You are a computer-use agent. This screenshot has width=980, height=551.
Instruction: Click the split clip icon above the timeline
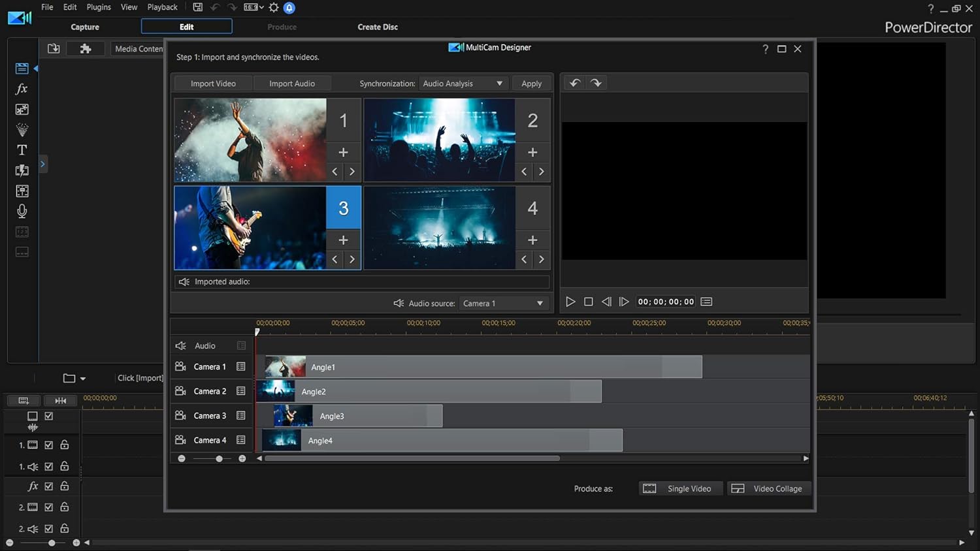(61, 400)
